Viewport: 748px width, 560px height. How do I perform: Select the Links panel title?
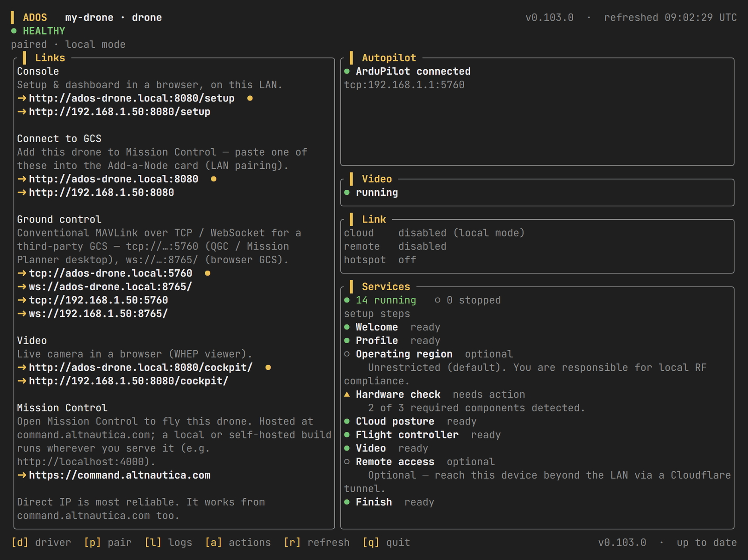50,58
